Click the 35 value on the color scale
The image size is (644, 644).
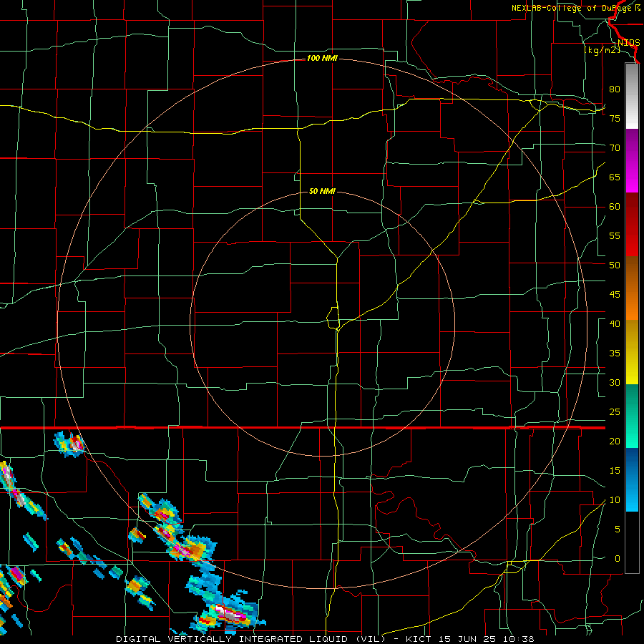(x=615, y=353)
